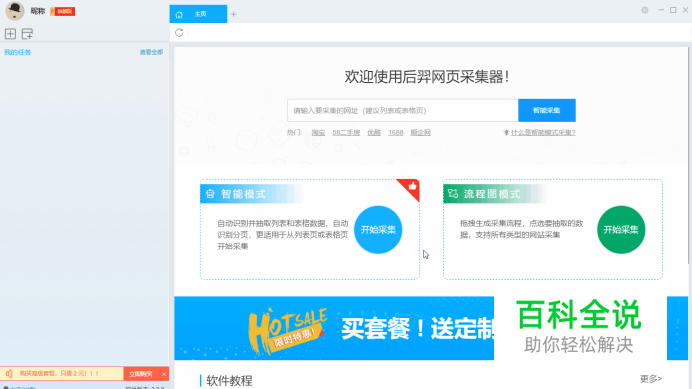This screenshot has height=389, width=692.
Task: Click the 智能模式 card description text
Action: 282,235
